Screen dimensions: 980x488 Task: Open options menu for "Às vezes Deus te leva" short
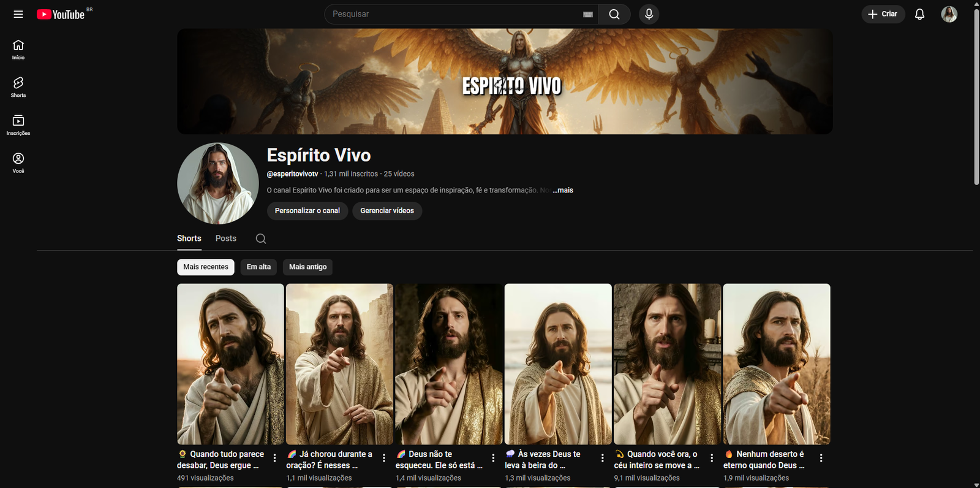603,458
